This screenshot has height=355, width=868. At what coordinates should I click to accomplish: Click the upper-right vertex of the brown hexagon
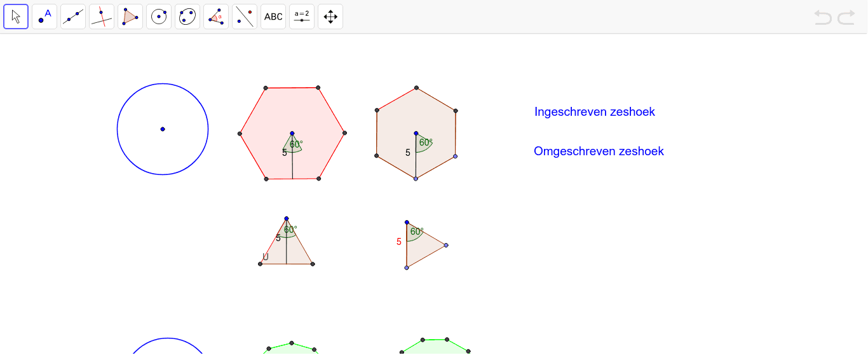[456, 111]
